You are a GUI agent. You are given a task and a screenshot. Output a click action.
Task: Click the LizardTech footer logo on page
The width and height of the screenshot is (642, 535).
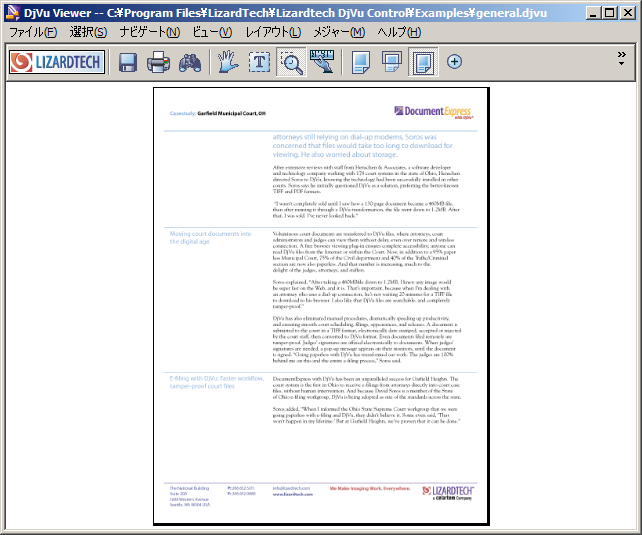click(x=448, y=492)
